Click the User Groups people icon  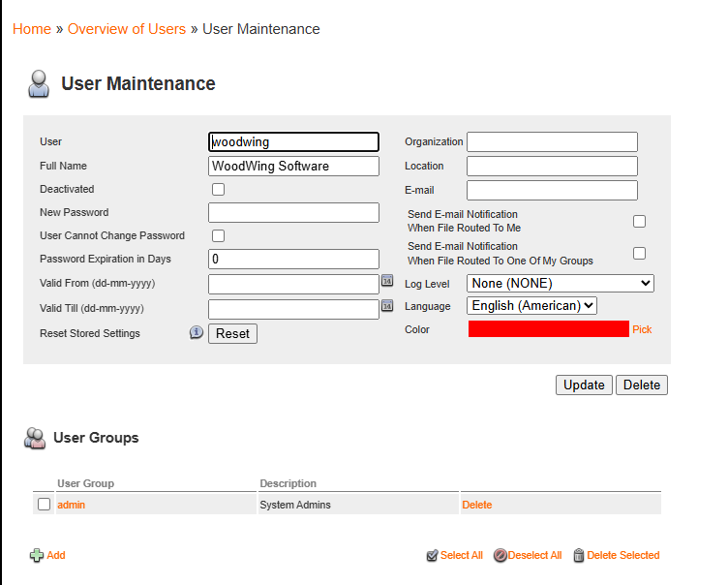click(x=35, y=438)
